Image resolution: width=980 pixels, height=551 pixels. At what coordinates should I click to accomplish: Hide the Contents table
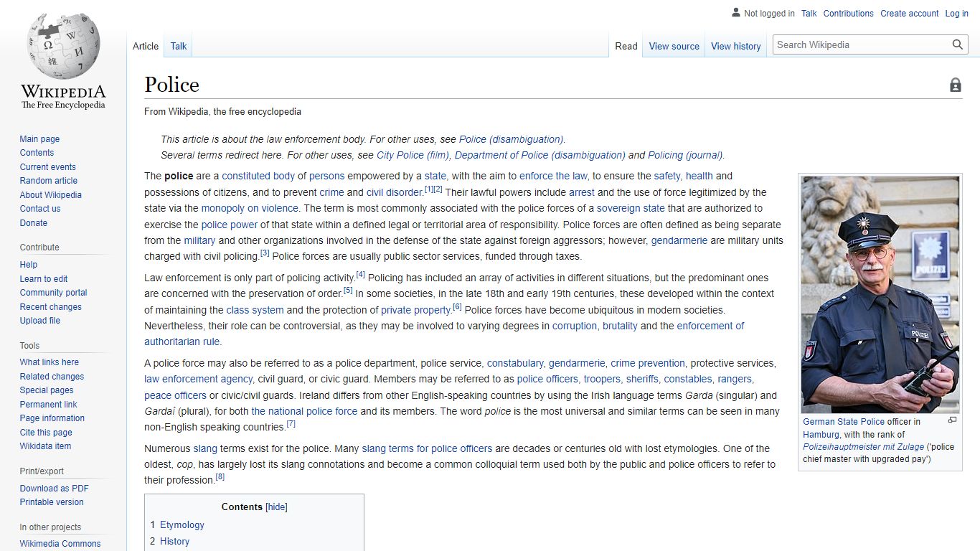[x=276, y=507]
